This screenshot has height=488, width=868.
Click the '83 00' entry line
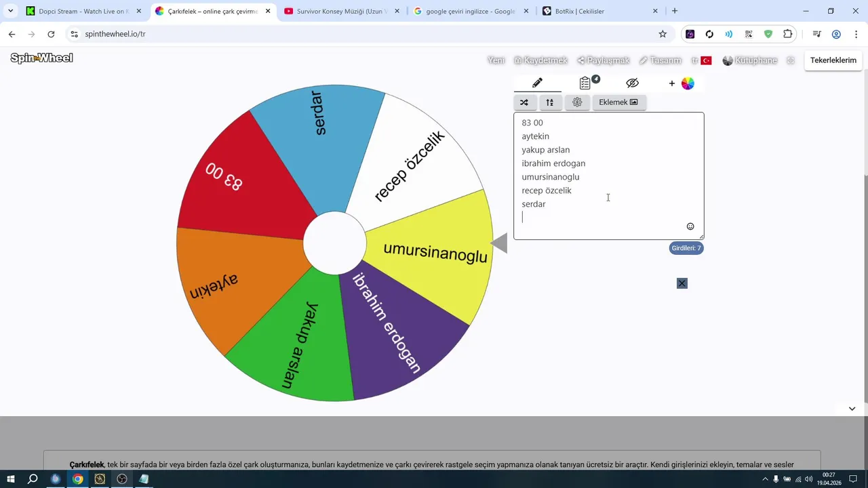[532, 123]
